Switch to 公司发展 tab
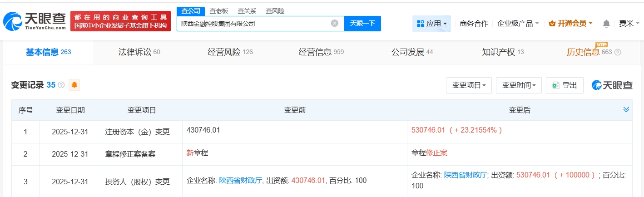 coord(412,52)
